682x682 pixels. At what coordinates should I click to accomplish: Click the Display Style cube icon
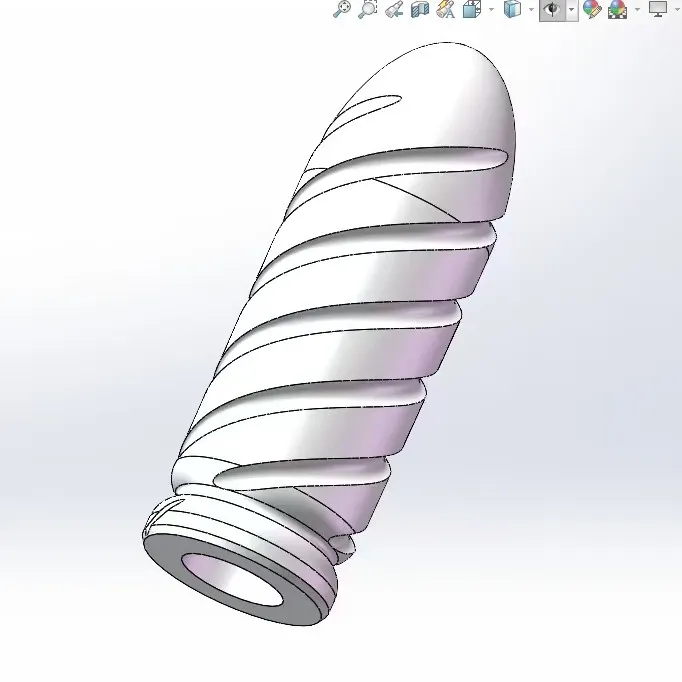(x=512, y=9)
